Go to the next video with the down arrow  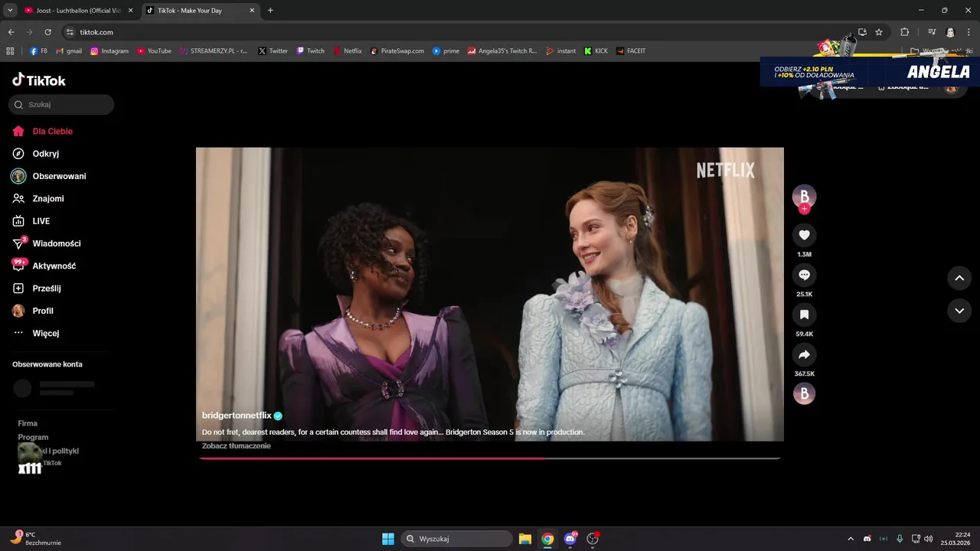pyautogui.click(x=959, y=311)
